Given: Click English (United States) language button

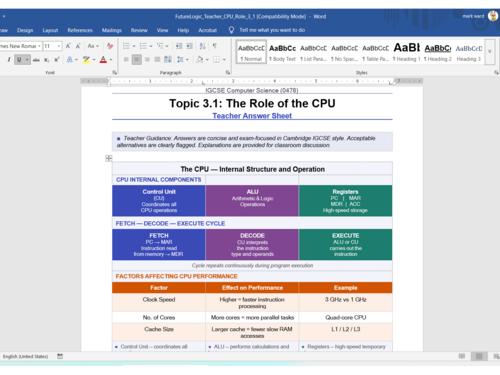Looking at the screenshot, I should pos(25,357).
